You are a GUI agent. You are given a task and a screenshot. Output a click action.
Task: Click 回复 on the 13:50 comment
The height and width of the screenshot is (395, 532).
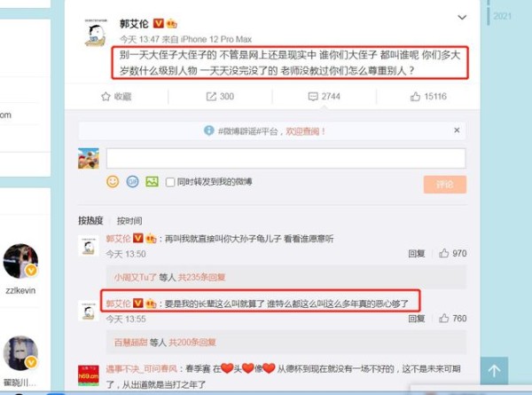(417, 254)
